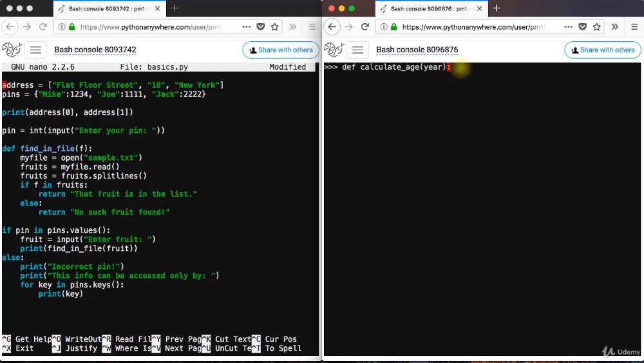This screenshot has width=644, height=363.
Task: Click 'return "No such fruit found!"' line
Action: click(x=104, y=212)
